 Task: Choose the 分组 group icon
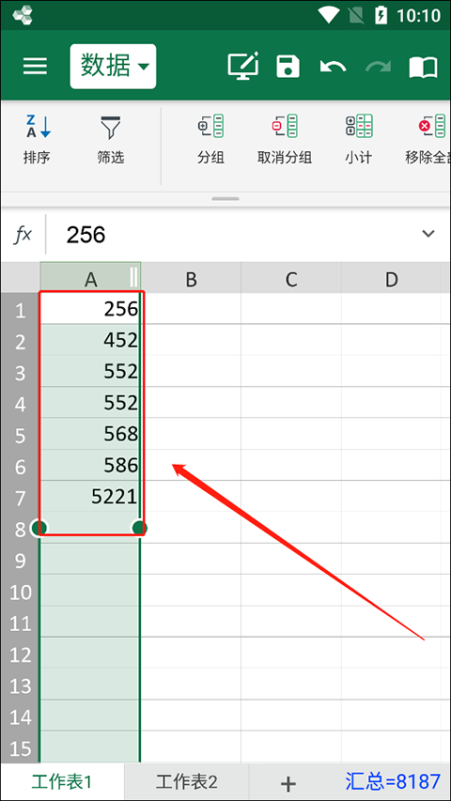click(211, 139)
